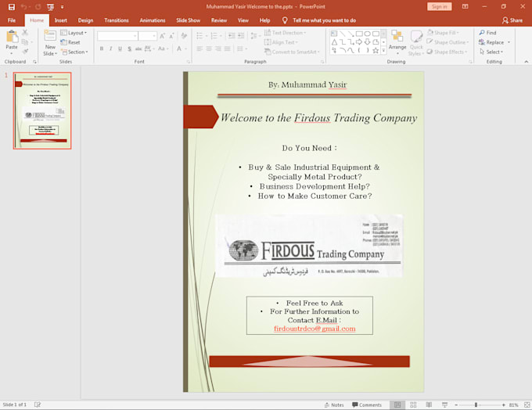532x410 pixels.
Task: Switch to the Design tab
Action: [x=85, y=20]
